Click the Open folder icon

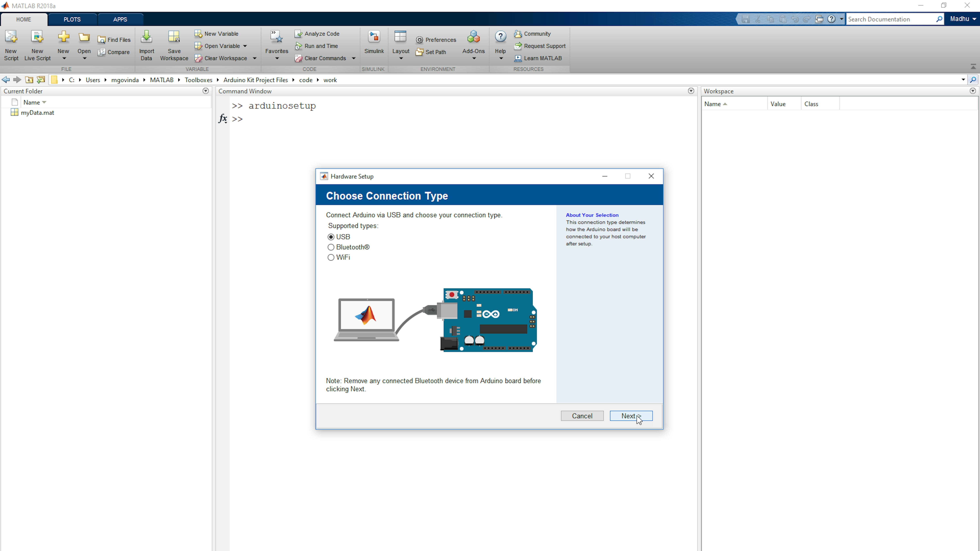(84, 37)
